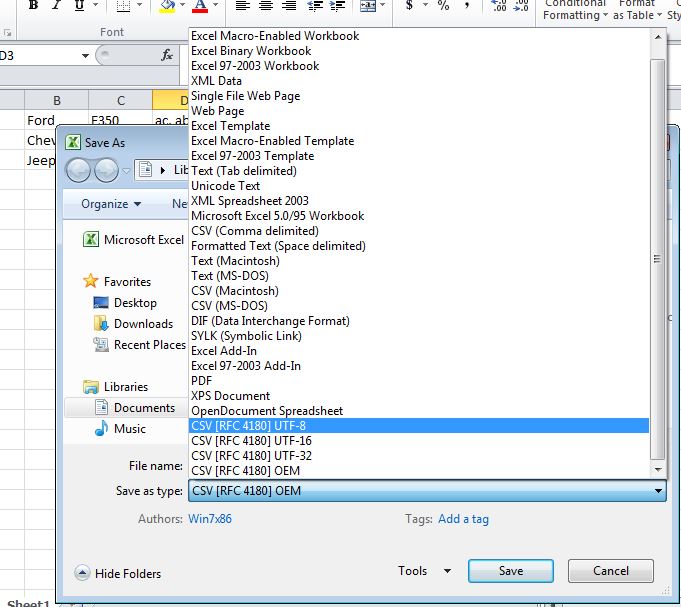Collapse with Hide Folders button

117,573
